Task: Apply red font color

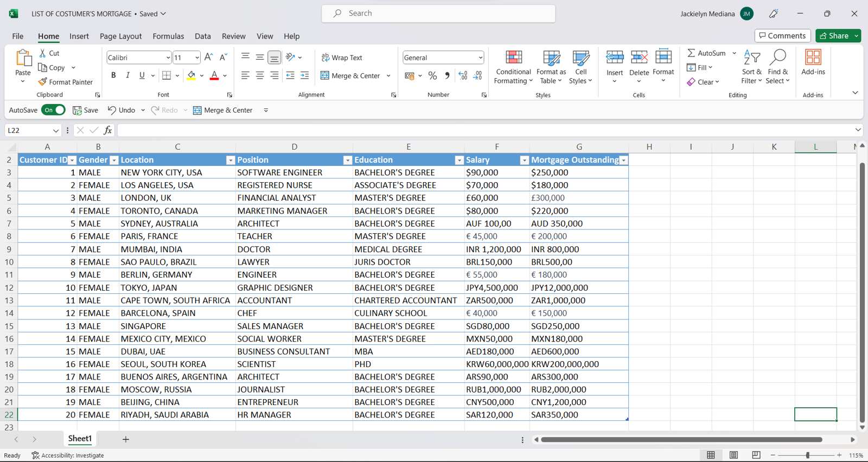Action: (214, 75)
